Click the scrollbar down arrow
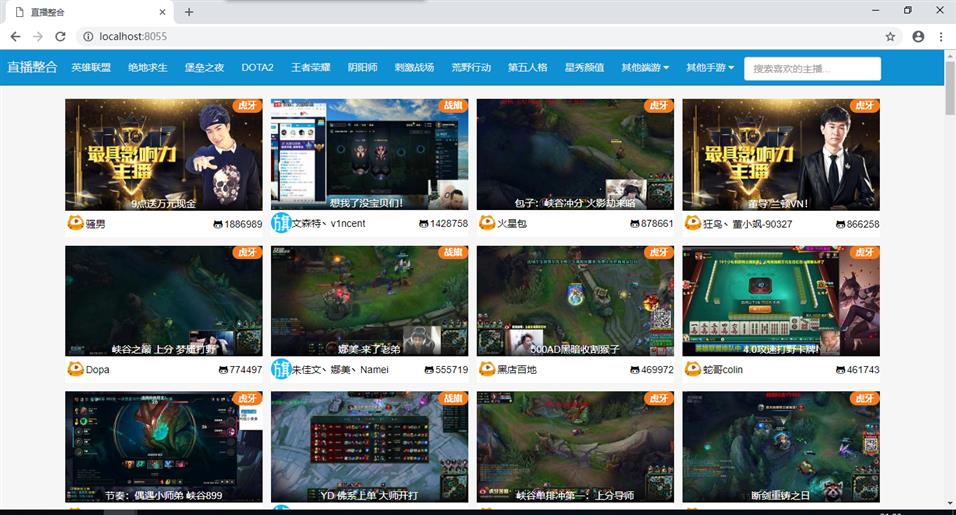This screenshot has height=515, width=956. 950,503
